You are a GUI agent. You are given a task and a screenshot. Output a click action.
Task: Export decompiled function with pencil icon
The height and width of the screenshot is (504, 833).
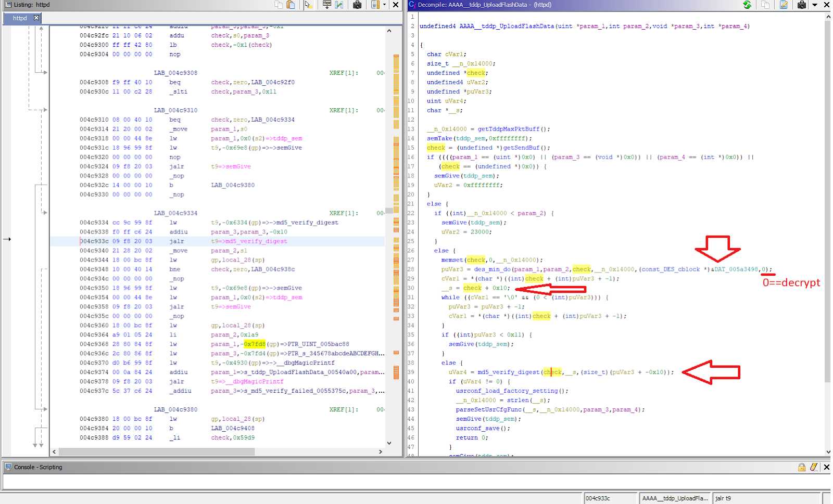(x=784, y=5)
